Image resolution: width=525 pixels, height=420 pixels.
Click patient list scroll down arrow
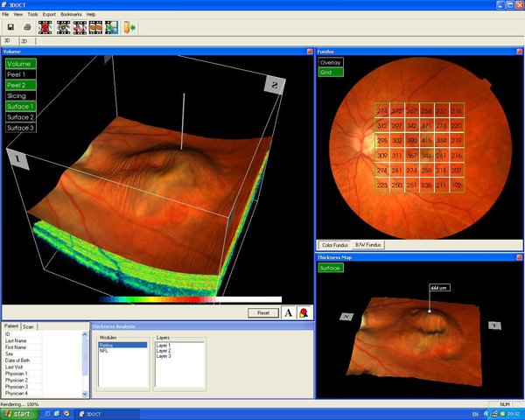pyautogui.click(x=85, y=394)
